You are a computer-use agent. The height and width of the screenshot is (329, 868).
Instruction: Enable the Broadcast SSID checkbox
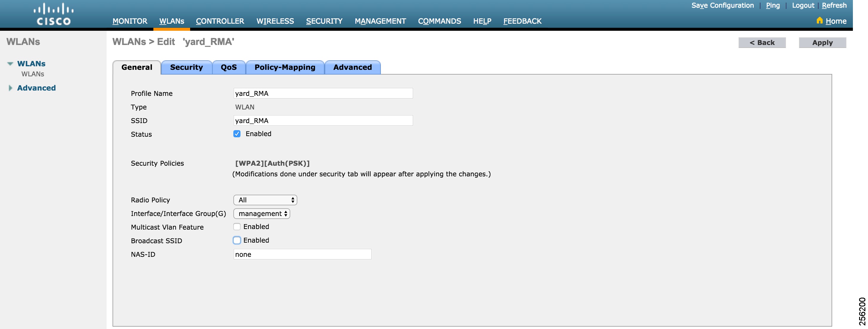237,240
